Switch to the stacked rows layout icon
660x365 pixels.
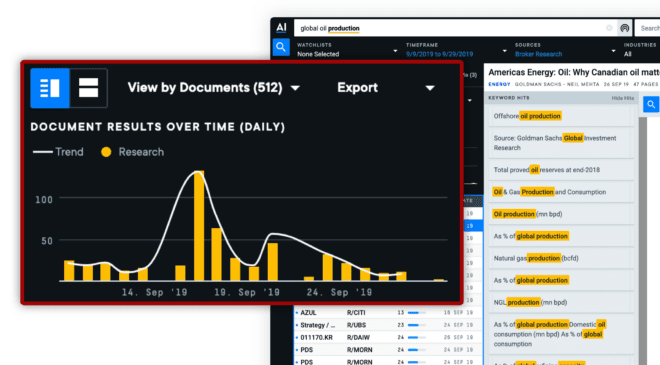[88, 88]
